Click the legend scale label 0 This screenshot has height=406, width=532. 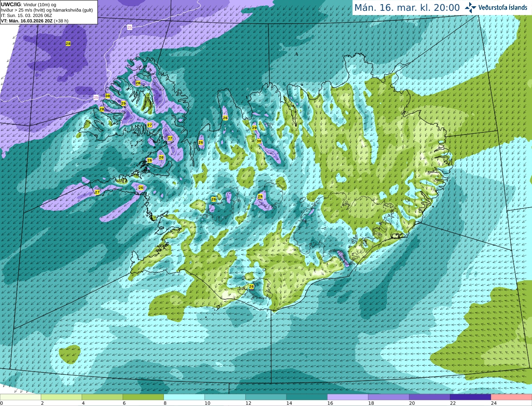2,403
